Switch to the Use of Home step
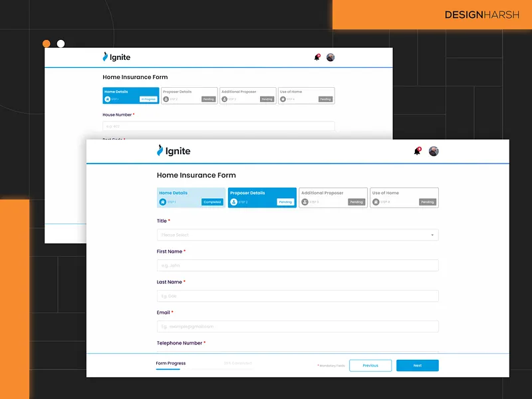The image size is (532, 399). 404,197
